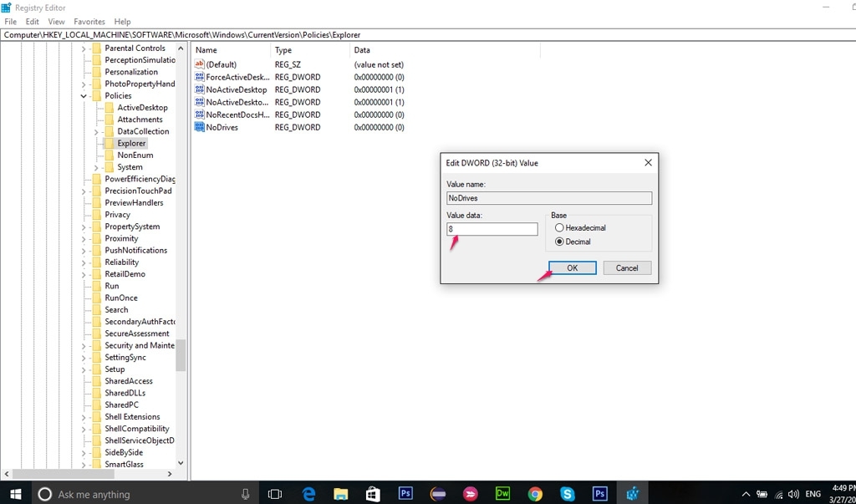This screenshot has height=504, width=856.
Task: Open the Windows Store taskbar icon
Action: point(373,494)
